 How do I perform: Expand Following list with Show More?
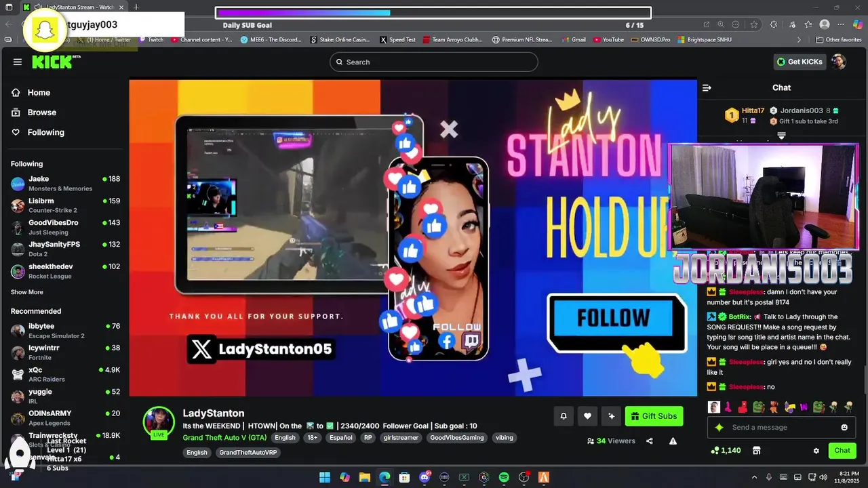(x=27, y=292)
